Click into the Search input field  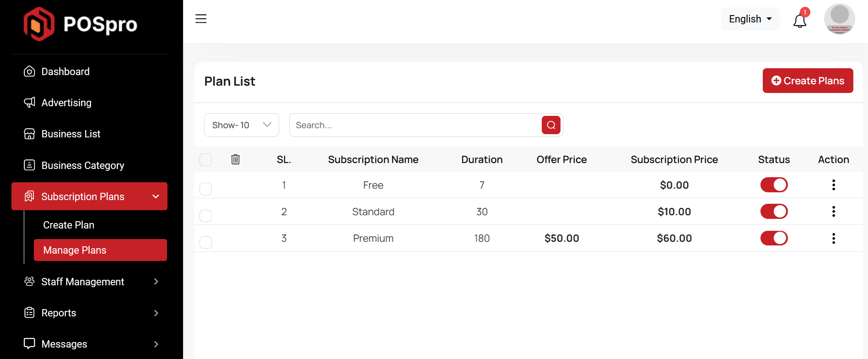414,125
